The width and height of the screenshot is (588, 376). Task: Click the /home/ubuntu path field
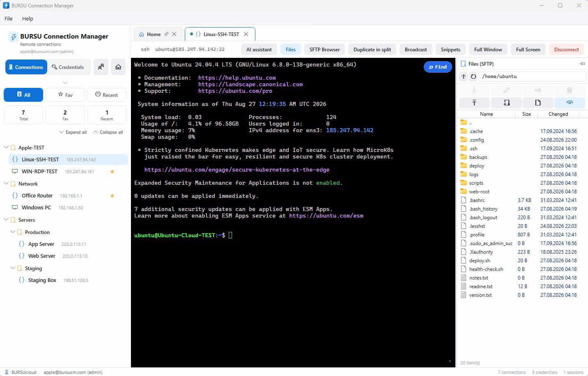[533, 76]
